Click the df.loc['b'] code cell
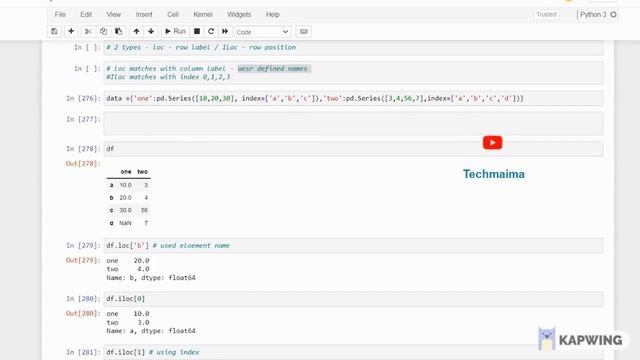Viewport: 640px width, 360px height. pyautogui.click(x=353, y=245)
